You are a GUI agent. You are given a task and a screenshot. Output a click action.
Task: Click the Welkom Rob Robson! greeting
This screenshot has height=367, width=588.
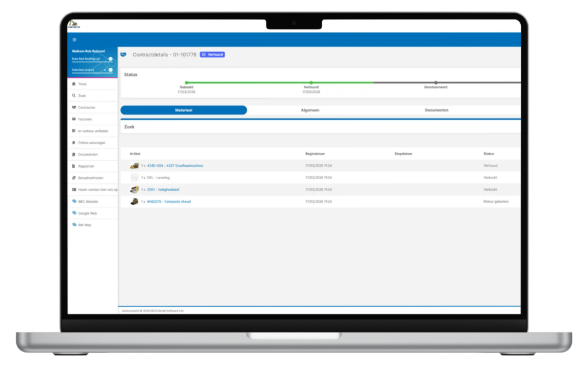tap(88, 51)
